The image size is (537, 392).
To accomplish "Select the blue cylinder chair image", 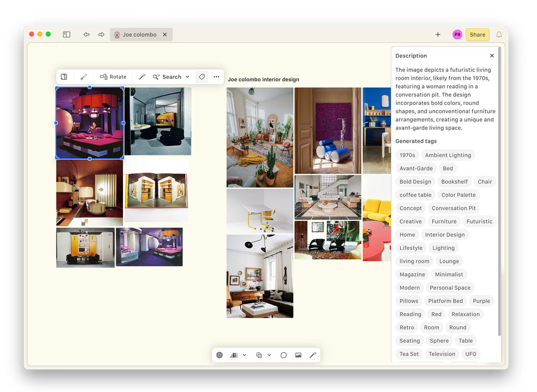I will tap(328, 131).
